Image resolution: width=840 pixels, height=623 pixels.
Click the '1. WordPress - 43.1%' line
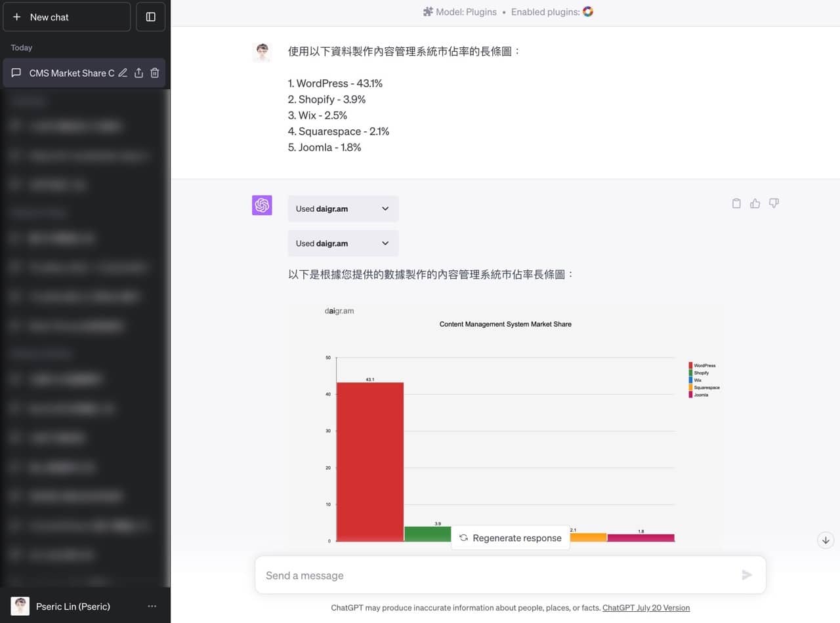pyautogui.click(x=335, y=83)
